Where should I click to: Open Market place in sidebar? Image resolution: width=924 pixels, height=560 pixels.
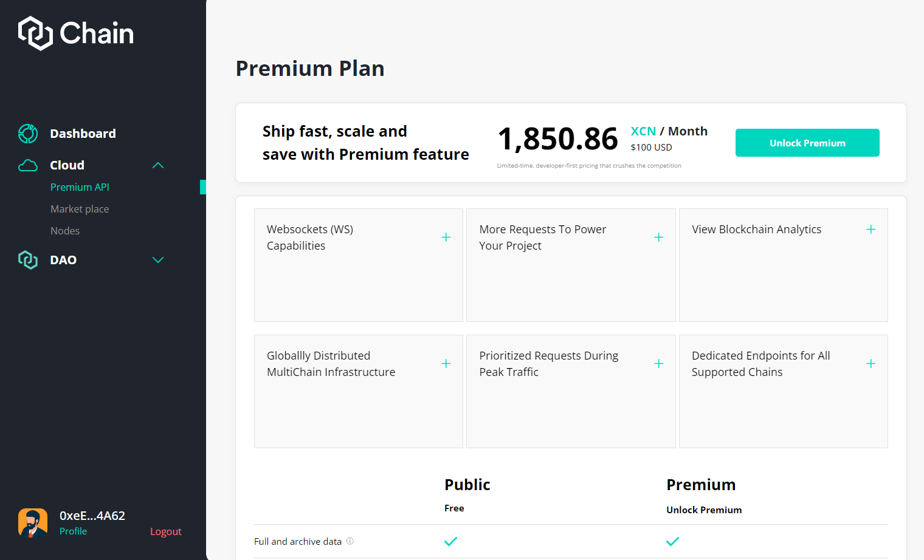click(x=80, y=209)
